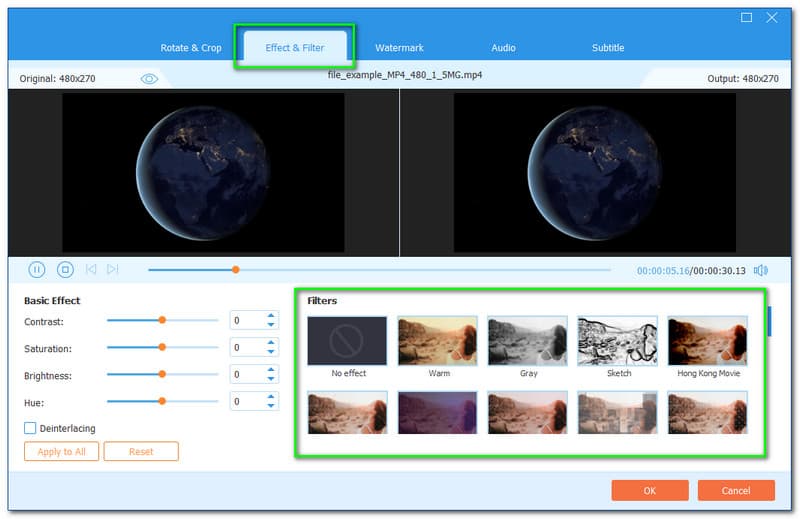Click the Brightness slider handle

pyautogui.click(x=161, y=374)
